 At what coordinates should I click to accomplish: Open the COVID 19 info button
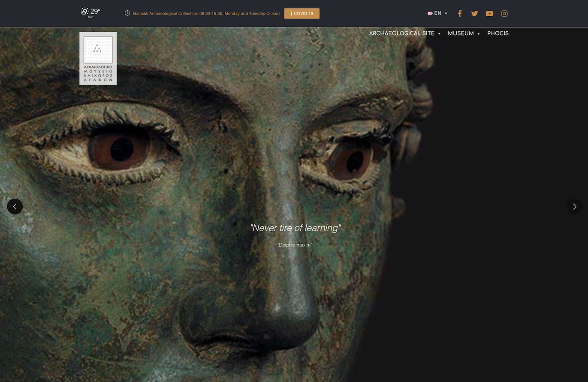(x=302, y=14)
